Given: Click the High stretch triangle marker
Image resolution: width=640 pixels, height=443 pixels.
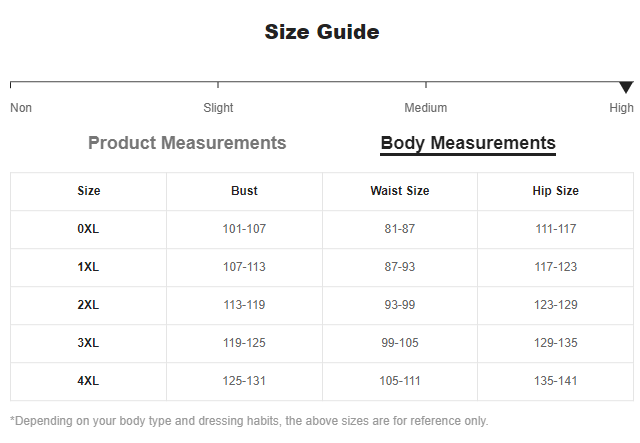Looking at the screenshot, I should [626, 88].
